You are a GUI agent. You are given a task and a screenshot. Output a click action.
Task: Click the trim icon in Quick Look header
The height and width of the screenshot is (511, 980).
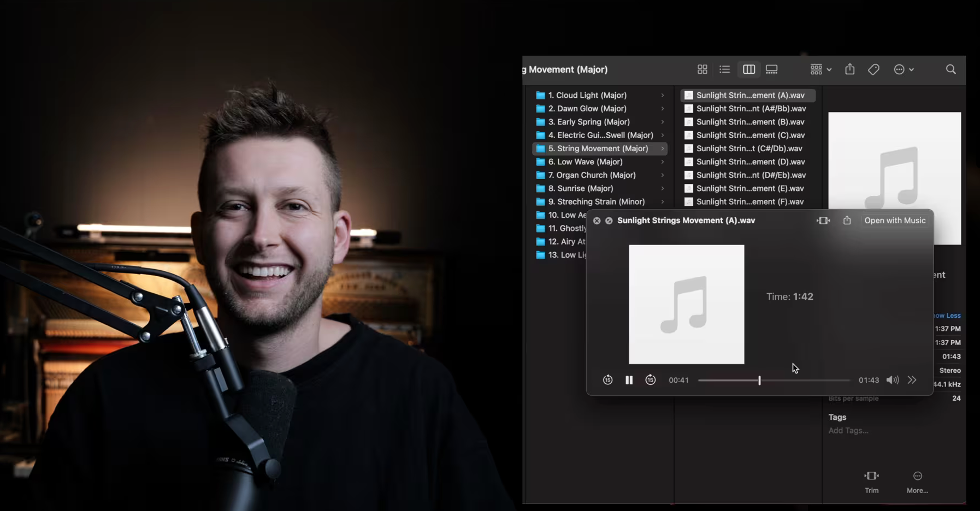point(823,221)
